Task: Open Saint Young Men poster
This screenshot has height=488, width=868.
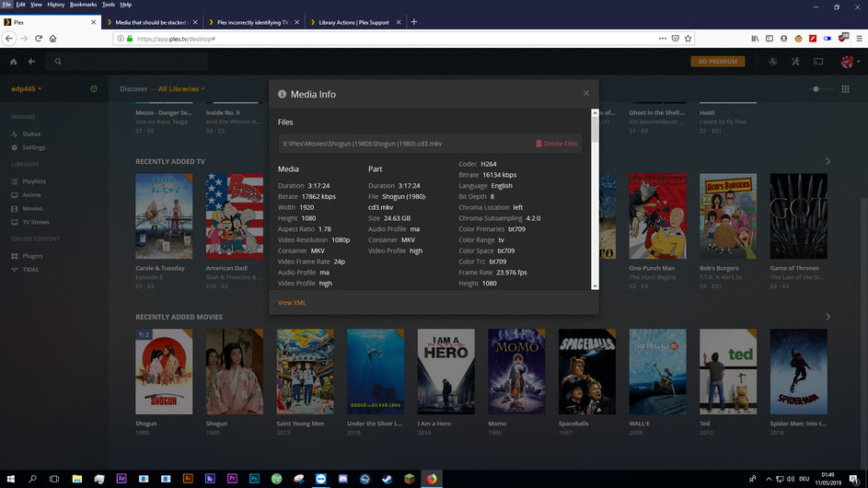Action: (305, 372)
